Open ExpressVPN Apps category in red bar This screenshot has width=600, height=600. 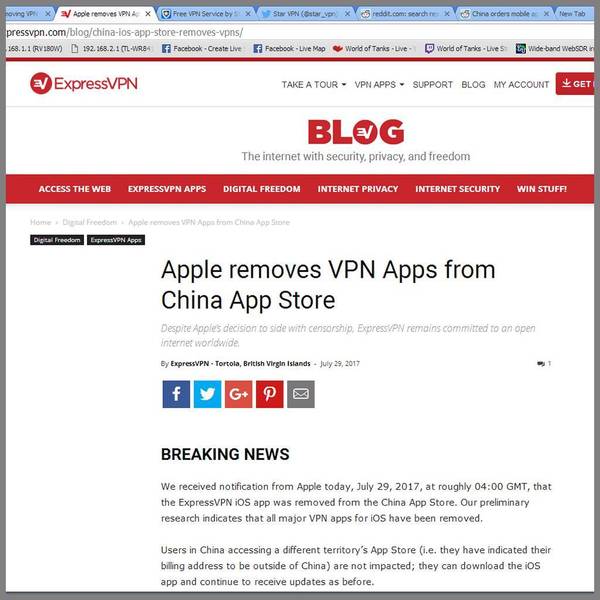coord(167,189)
